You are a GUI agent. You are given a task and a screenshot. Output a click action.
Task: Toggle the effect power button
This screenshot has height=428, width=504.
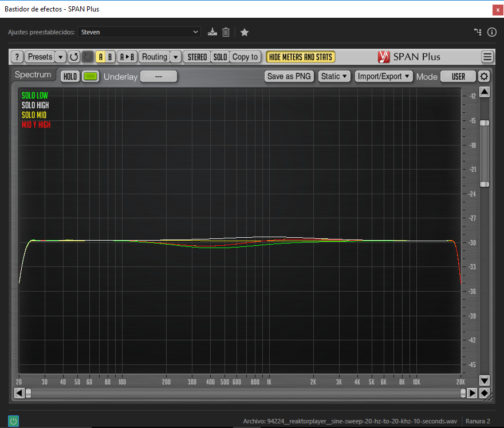coord(13,421)
